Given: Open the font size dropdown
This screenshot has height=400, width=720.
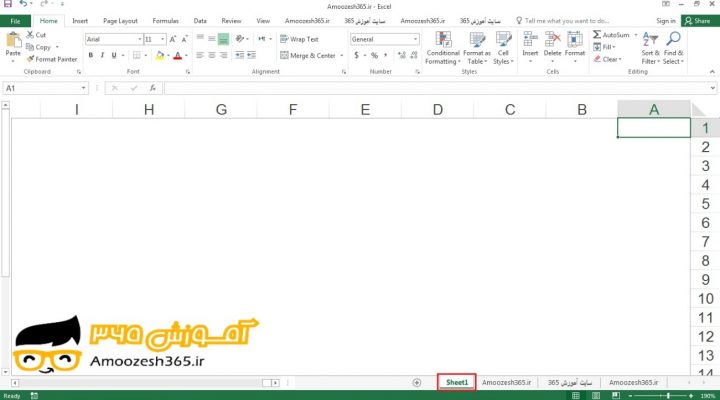Looking at the screenshot, I should [163, 39].
